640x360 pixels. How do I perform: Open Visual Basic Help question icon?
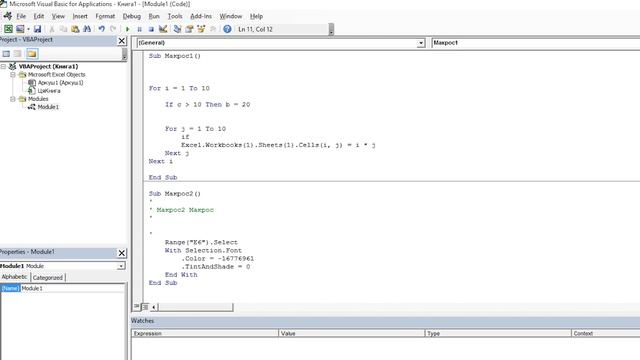tap(227, 29)
